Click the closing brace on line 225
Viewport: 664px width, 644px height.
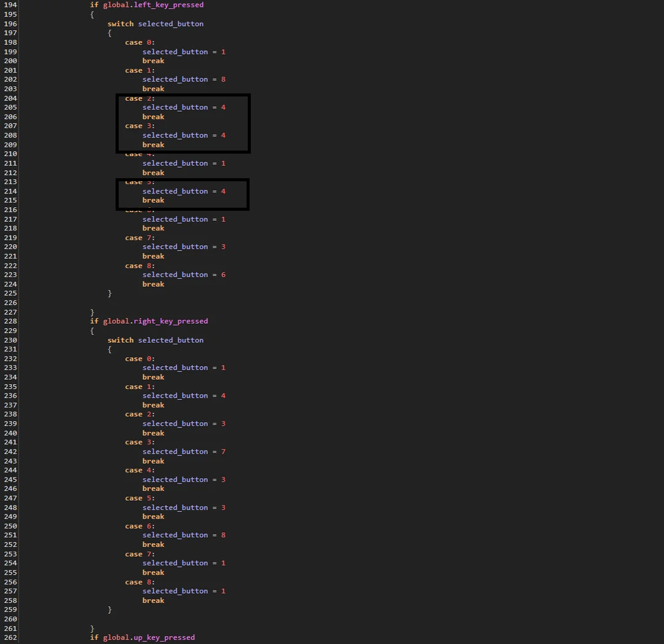click(x=109, y=293)
